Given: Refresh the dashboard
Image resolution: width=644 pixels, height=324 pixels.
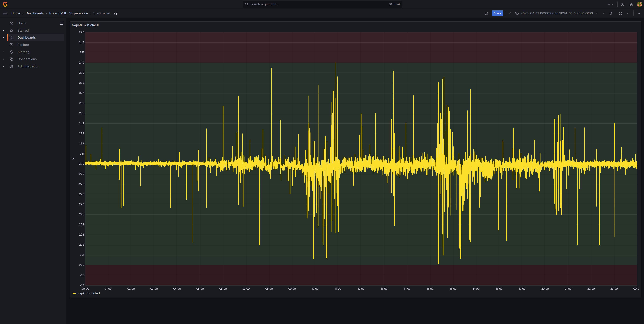Looking at the screenshot, I should coord(620,13).
